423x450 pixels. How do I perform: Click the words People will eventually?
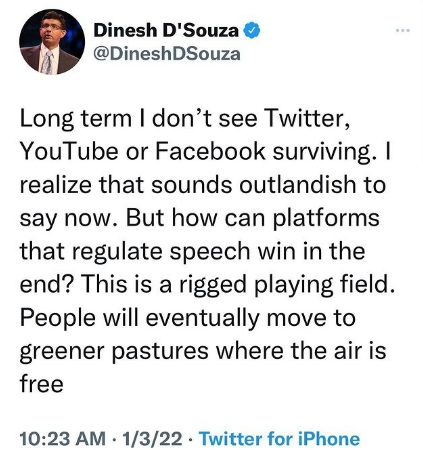pos(140,318)
